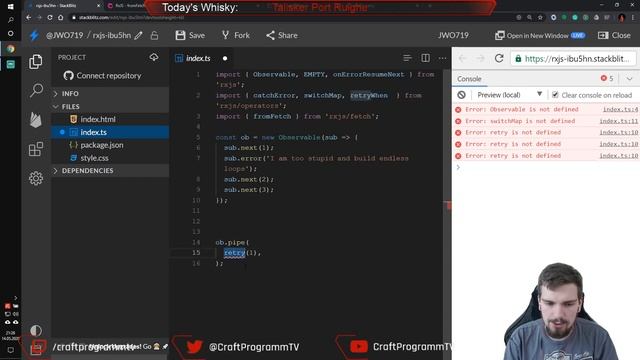Viewport: 640px width, 360px height.
Task: Open preview in new window
Action: (539, 36)
